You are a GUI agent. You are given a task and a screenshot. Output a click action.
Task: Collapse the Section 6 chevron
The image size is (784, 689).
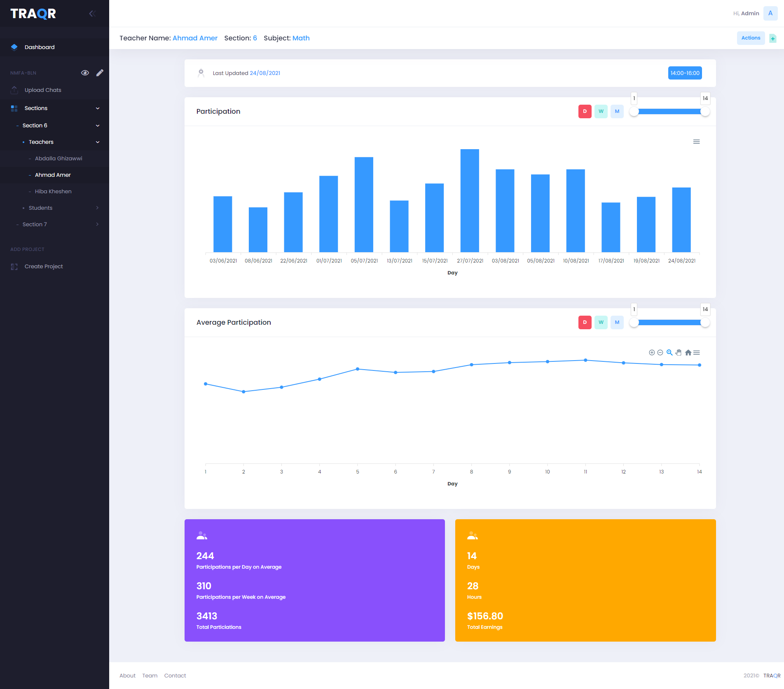98,126
